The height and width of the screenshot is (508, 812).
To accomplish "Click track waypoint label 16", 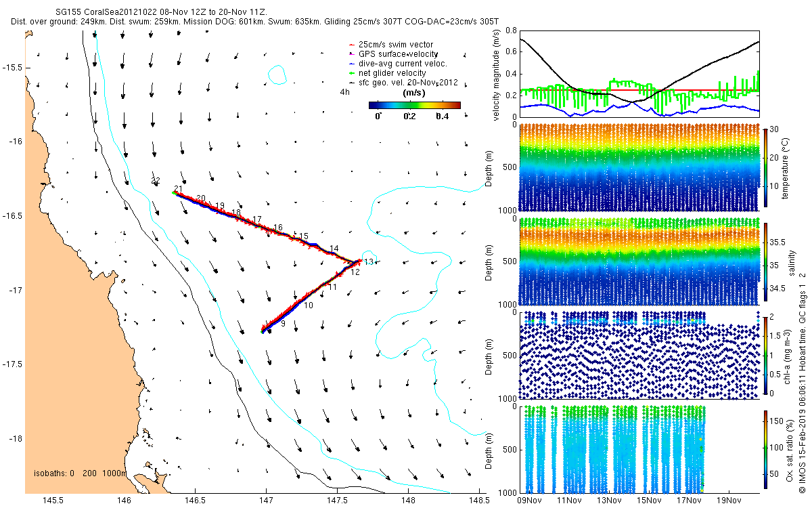I will (277, 228).
